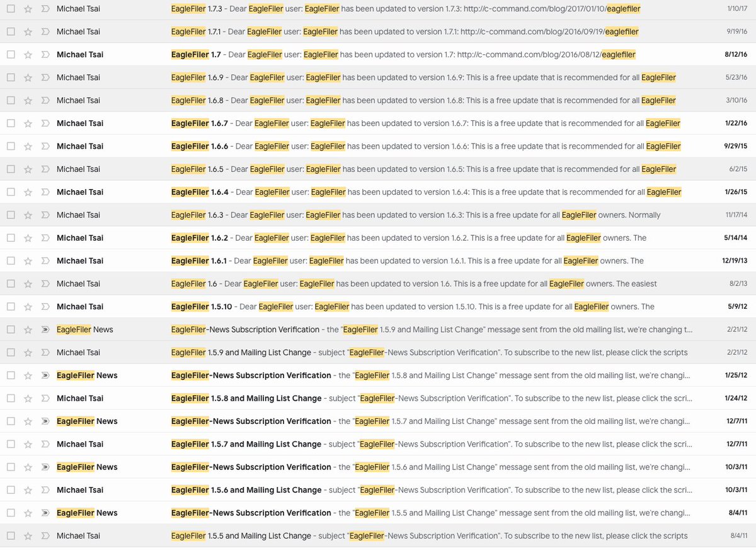The height and width of the screenshot is (550, 756).
Task: Toggle importance marker on 1.5.8 Mailing List Change email
Action: coord(45,398)
